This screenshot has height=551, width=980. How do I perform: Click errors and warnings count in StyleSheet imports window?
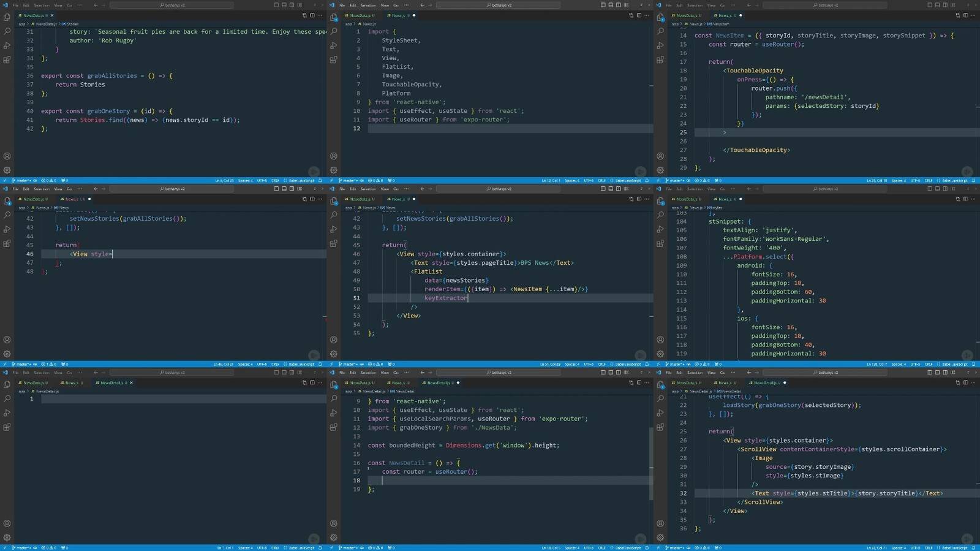pyautogui.click(x=375, y=181)
